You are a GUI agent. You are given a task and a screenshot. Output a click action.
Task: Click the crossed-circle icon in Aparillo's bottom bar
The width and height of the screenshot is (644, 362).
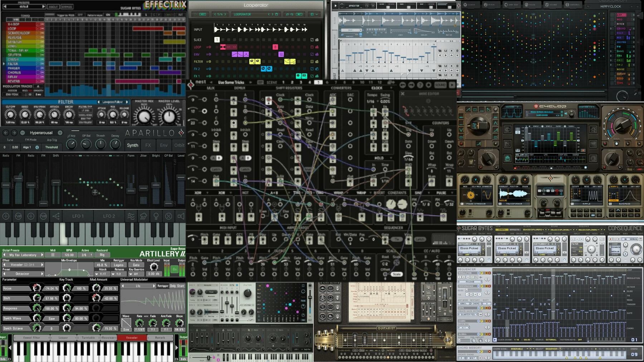(169, 216)
